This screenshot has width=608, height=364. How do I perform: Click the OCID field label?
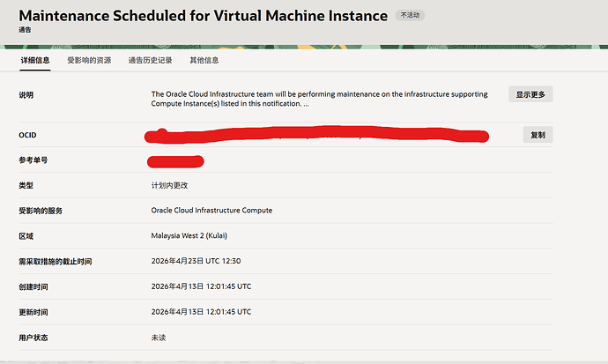tap(27, 135)
